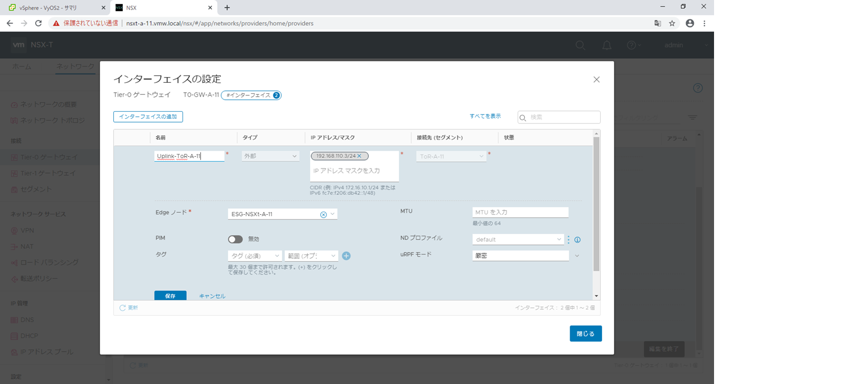Close the インターフェイスの設定 dialog with X
Viewport: 868px width, 384px height.
596,79
